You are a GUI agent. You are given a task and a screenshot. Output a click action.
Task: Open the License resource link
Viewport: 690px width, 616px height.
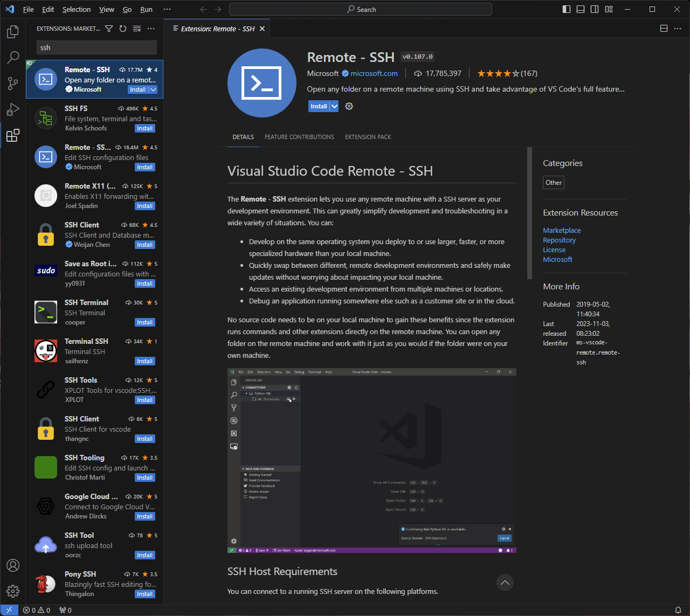554,250
